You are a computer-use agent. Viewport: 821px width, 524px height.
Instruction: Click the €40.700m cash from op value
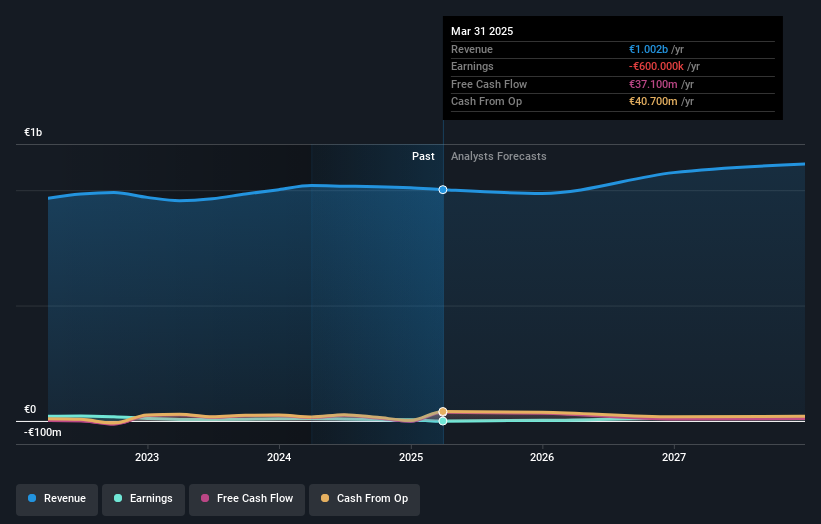[x=653, y=102]
